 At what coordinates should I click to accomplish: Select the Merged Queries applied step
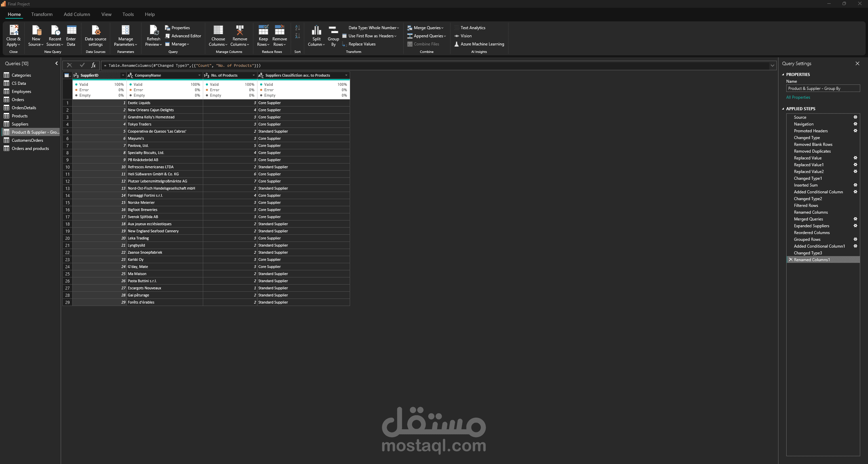pyautogui.click(x=808, y=219)
